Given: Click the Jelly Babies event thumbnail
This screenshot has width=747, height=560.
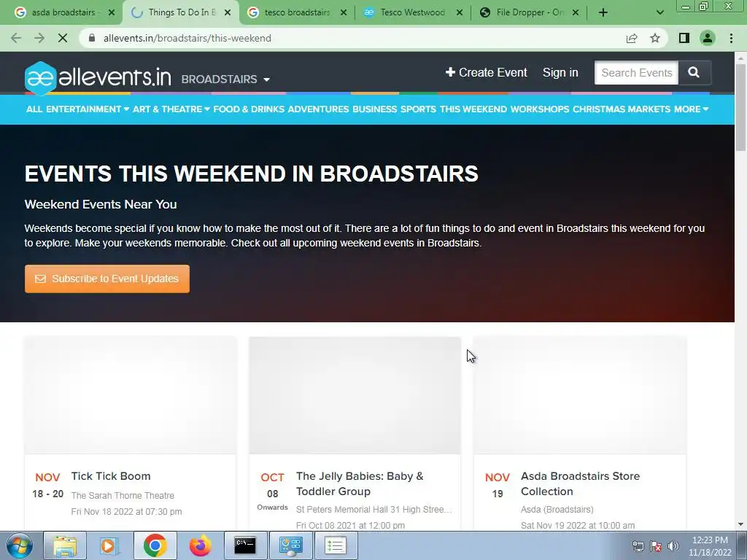Looking at the screenshot, I should tap(355, 395).
